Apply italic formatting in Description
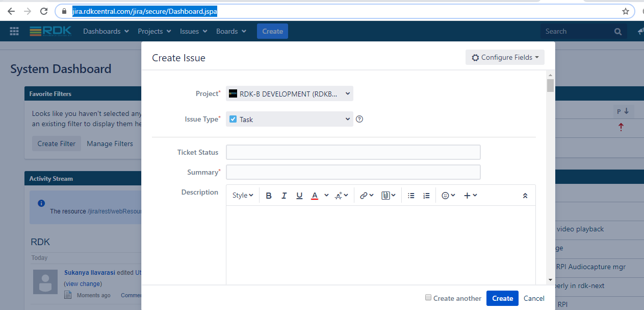 284,196
